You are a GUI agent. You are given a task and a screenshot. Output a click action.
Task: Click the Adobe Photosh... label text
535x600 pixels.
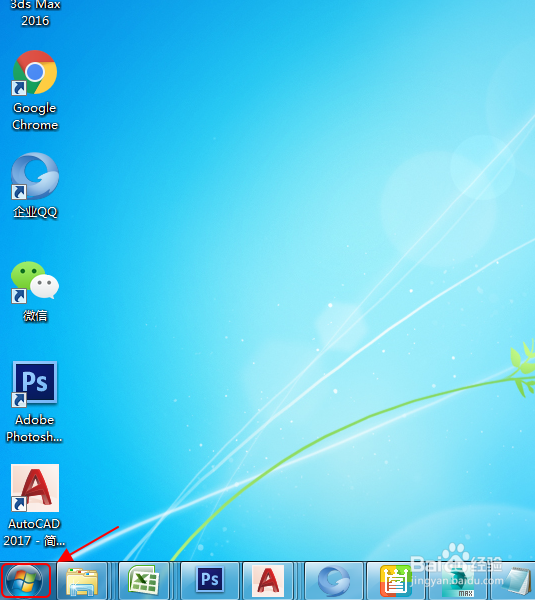(34, 428)
